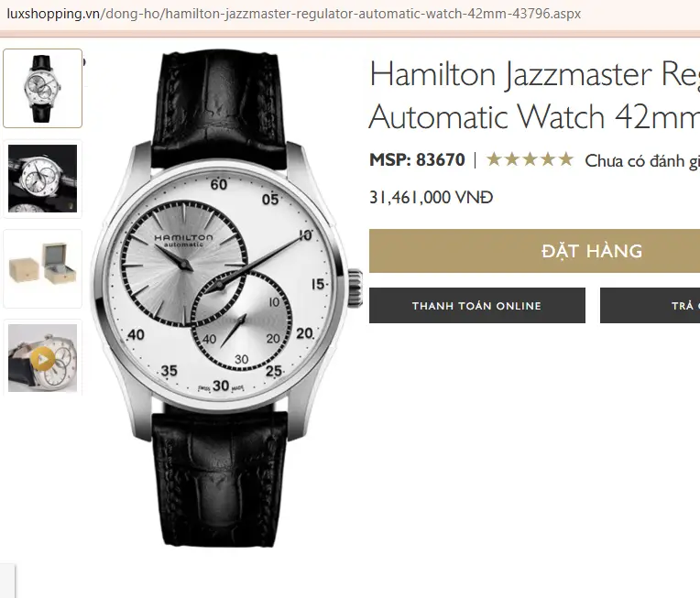
Task: Rate four stars on the rating row
Action: (x=548, y=159)
